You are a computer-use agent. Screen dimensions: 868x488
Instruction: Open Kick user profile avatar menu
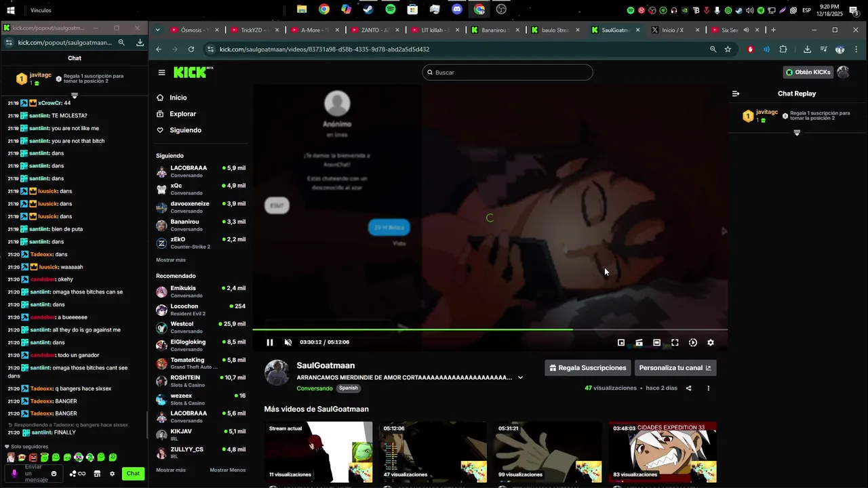[x=844, y=73]
